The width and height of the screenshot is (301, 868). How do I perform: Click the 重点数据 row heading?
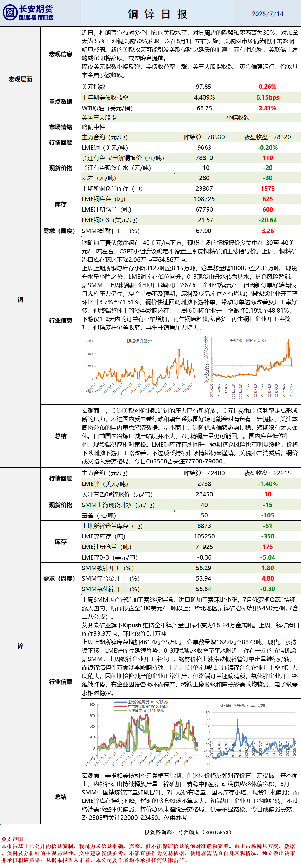pyautogui.click(x=61, y=102)
